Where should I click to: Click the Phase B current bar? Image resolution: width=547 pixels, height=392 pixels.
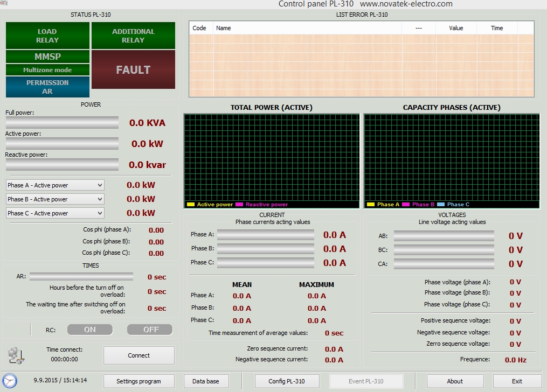[x=266, y=248]
